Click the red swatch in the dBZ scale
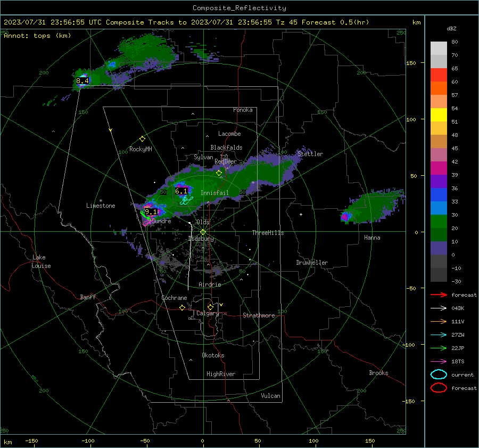Viewport: 479px width, 448px height. (439, 75)
